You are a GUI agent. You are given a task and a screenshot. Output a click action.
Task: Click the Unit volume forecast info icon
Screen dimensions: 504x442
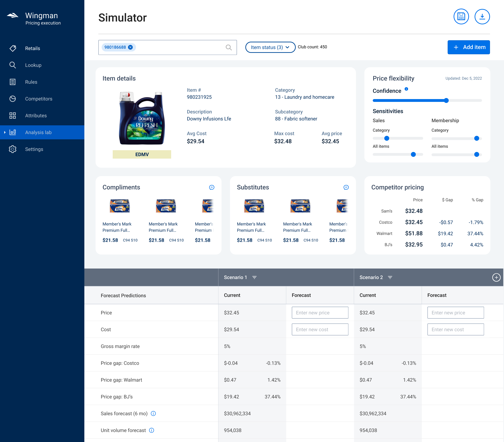pyautogui.click(x=151, y=430)
